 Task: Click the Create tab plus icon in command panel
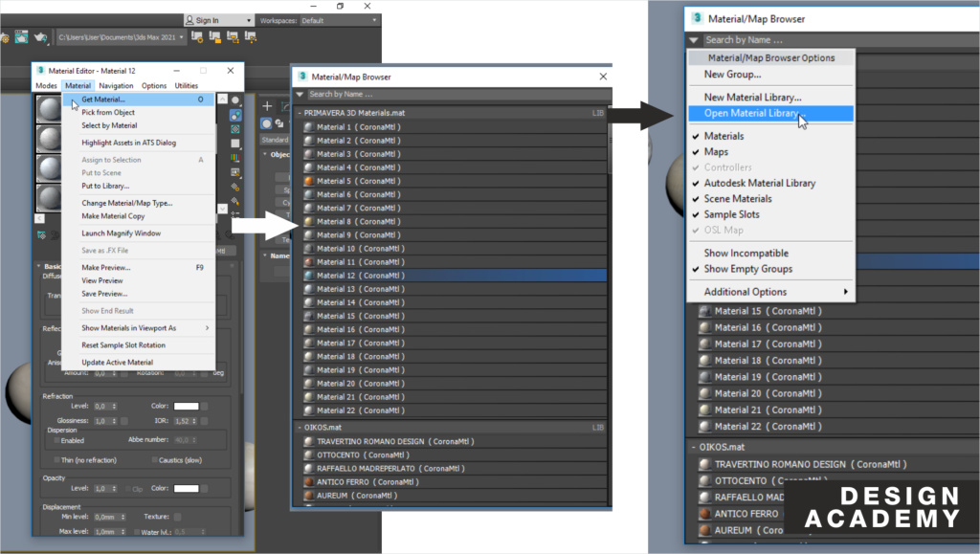coord(267,106)
